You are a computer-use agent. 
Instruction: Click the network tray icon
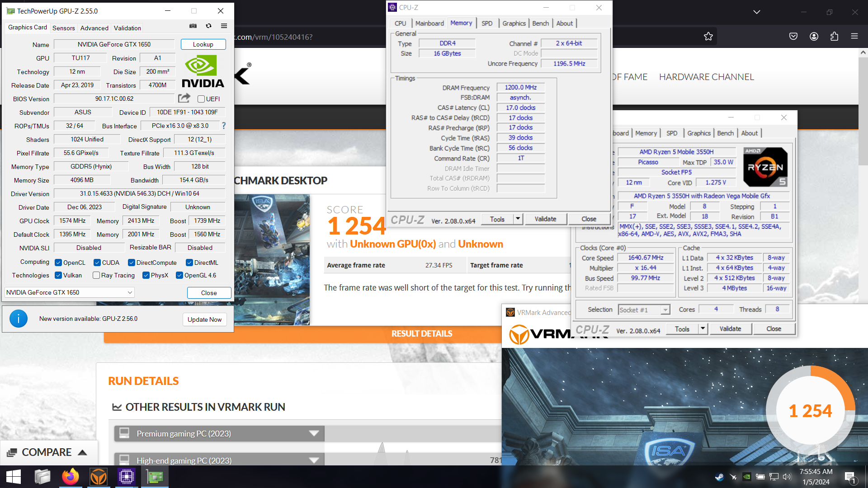[x=774, y=477]
